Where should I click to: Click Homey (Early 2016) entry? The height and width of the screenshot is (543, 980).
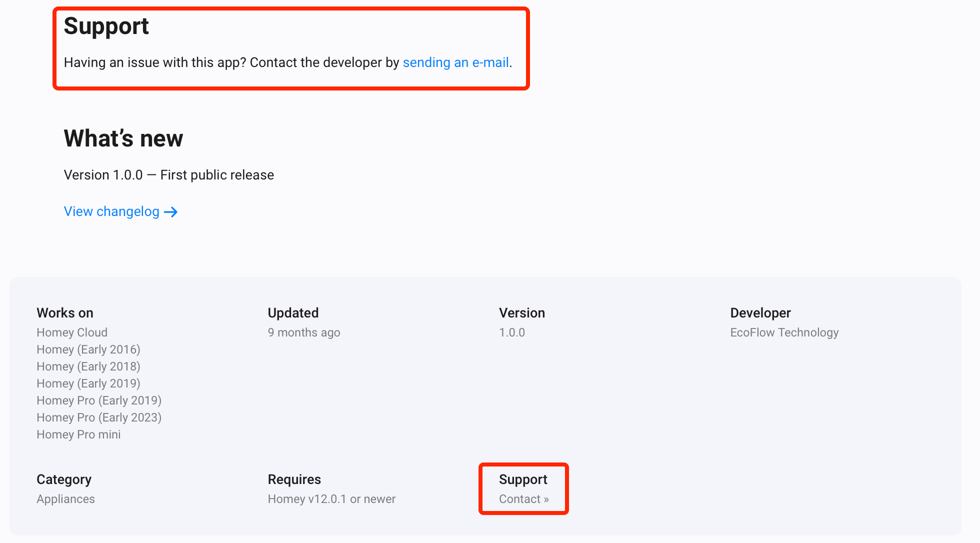pos(88,349)
